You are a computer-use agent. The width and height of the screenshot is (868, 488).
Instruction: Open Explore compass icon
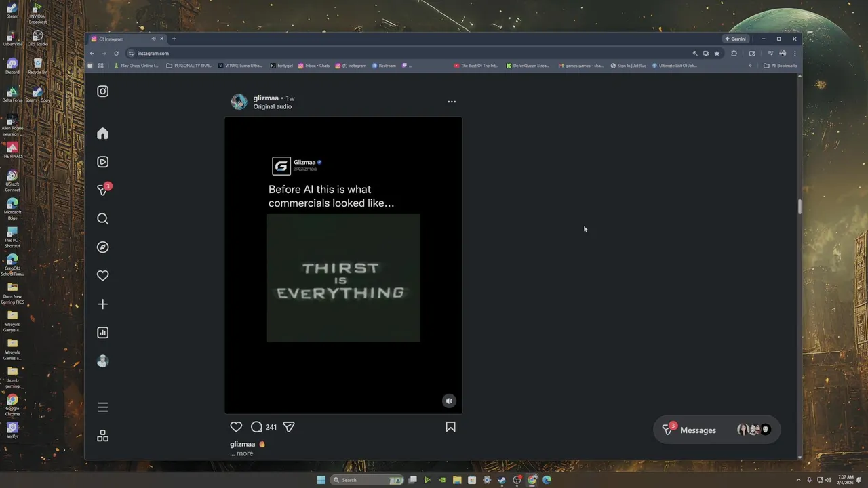102,247
